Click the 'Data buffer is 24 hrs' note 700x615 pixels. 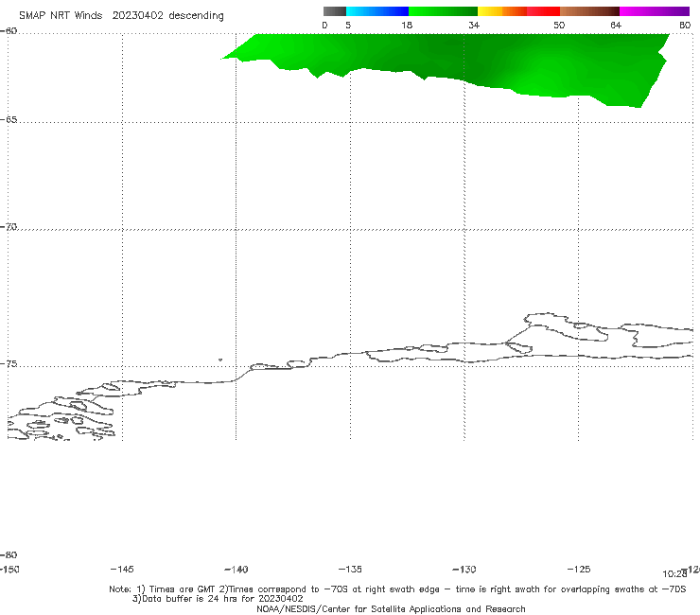click(x=218, y=599)
